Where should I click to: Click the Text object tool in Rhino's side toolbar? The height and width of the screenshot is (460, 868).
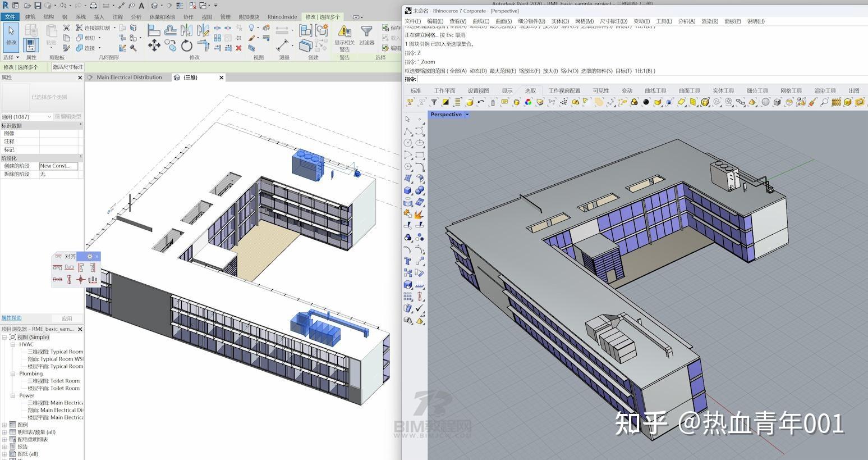point(408,261)
